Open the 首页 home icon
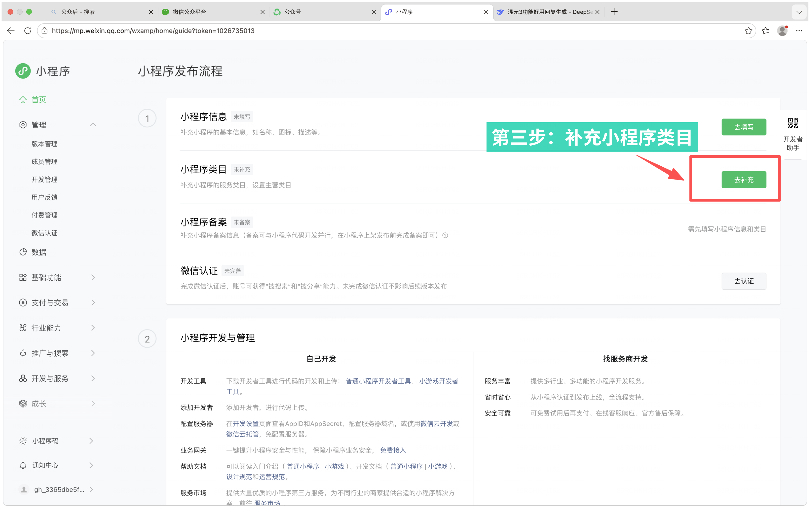The height and width of the screenshot is (508, 812). tap(23, 99)
